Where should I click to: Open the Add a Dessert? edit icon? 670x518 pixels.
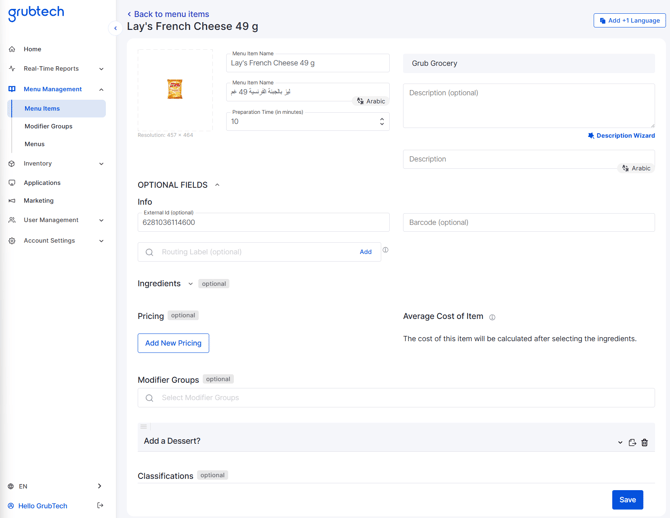(632, 442)
